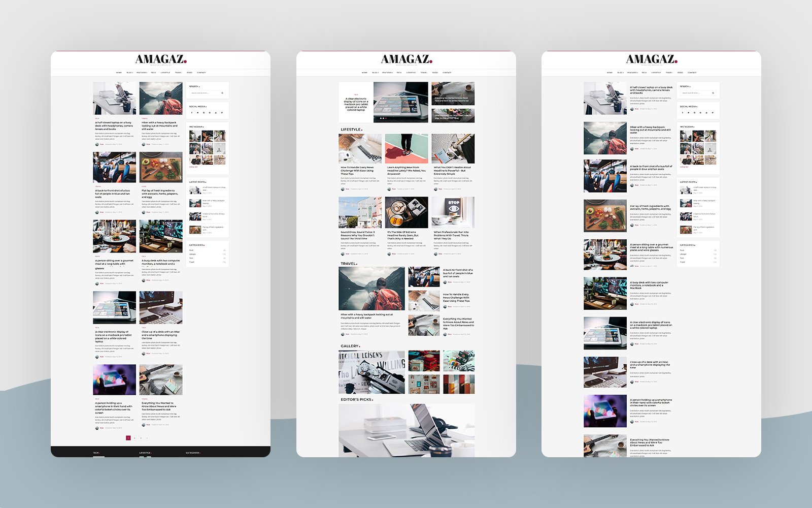Click search magnifier icon in right preview sidebar

[x=713, y=93]
